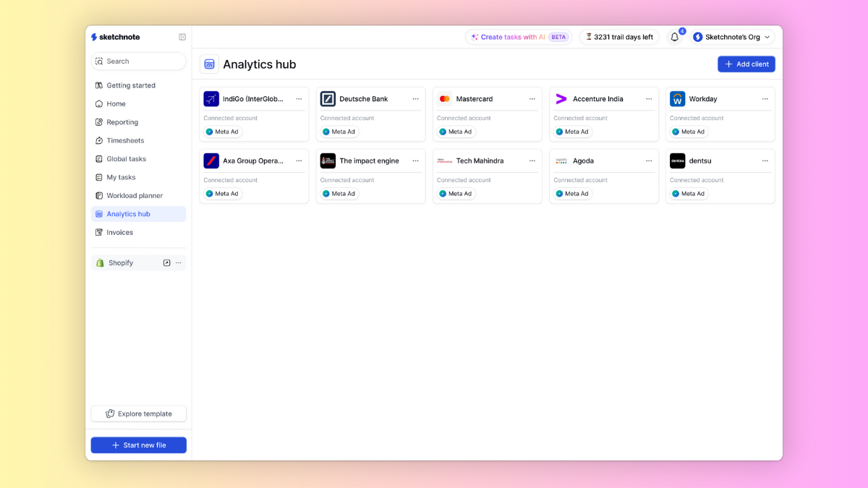Select the Workday client logo

[x=677, y=99]
